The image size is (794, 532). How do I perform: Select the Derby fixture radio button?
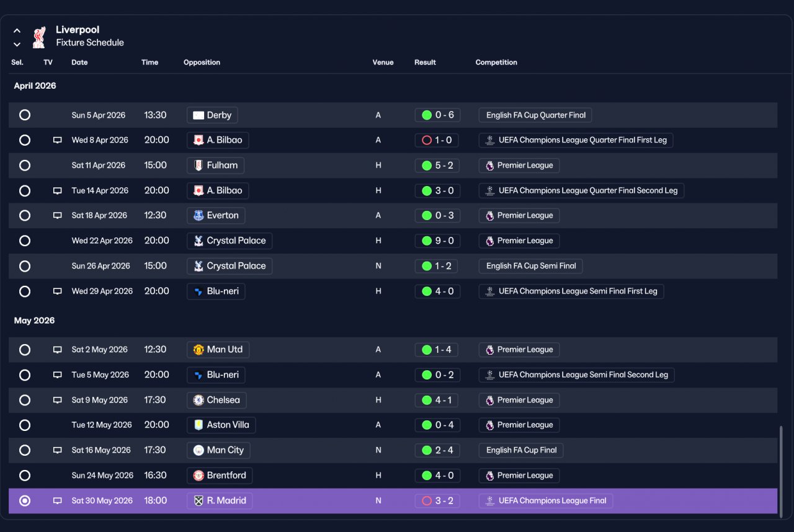(x=25, y=115)
